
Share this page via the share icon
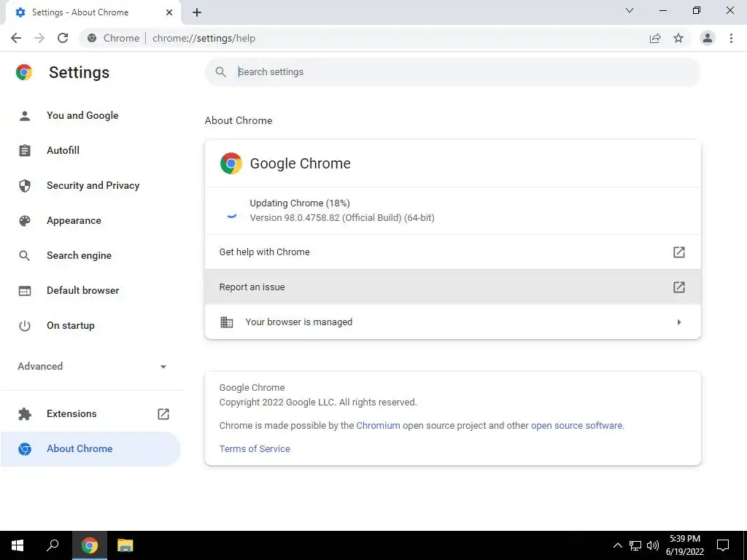(655, 38)
